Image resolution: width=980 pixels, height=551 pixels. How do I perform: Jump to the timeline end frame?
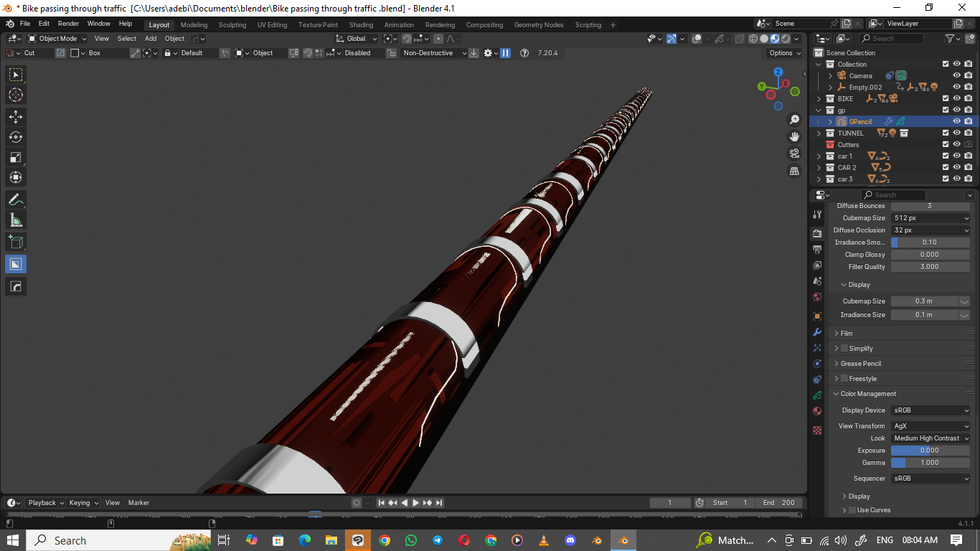point(439,503)
